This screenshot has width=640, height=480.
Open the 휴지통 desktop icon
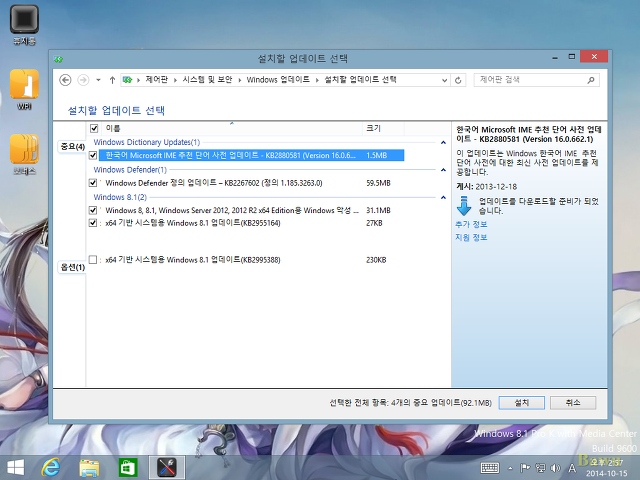point(24,25)
